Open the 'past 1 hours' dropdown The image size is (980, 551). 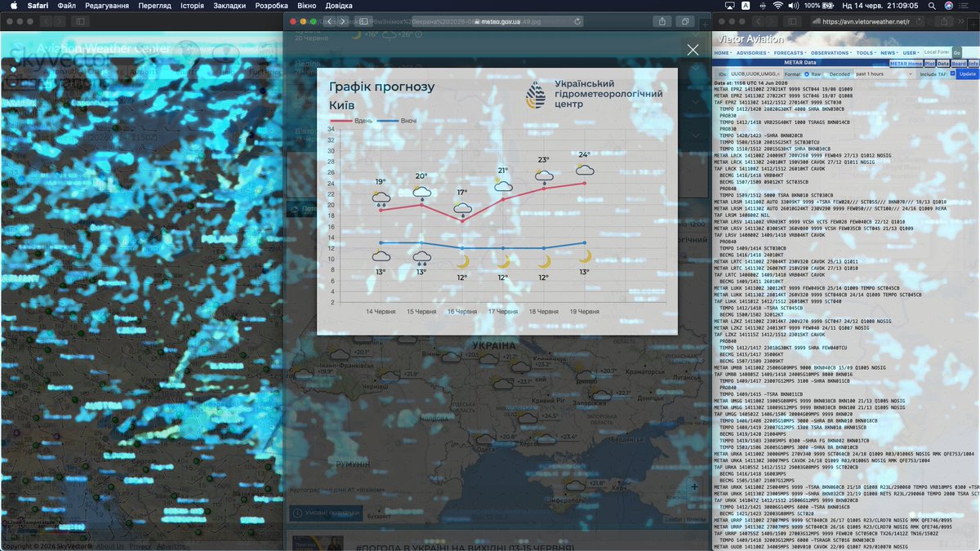884,74
